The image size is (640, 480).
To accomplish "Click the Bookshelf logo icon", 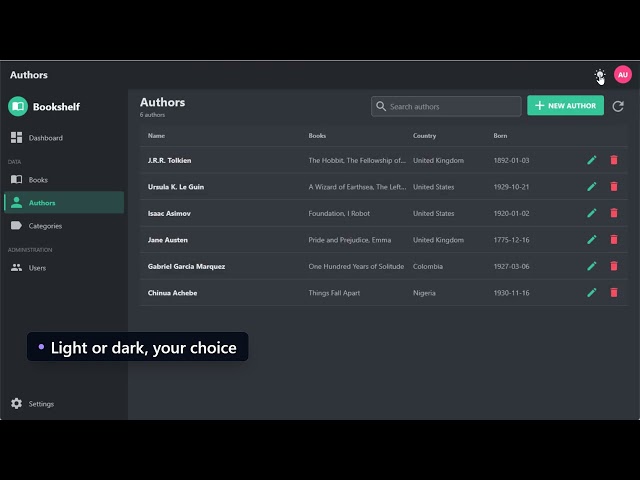I will point(18,107).
